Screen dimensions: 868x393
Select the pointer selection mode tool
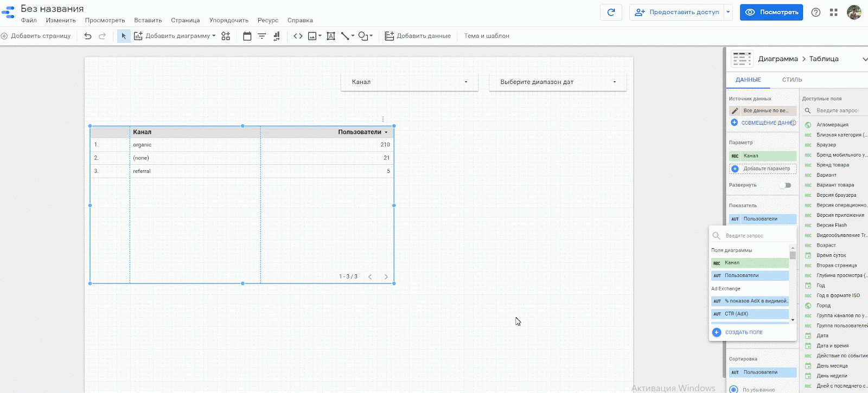124,36
